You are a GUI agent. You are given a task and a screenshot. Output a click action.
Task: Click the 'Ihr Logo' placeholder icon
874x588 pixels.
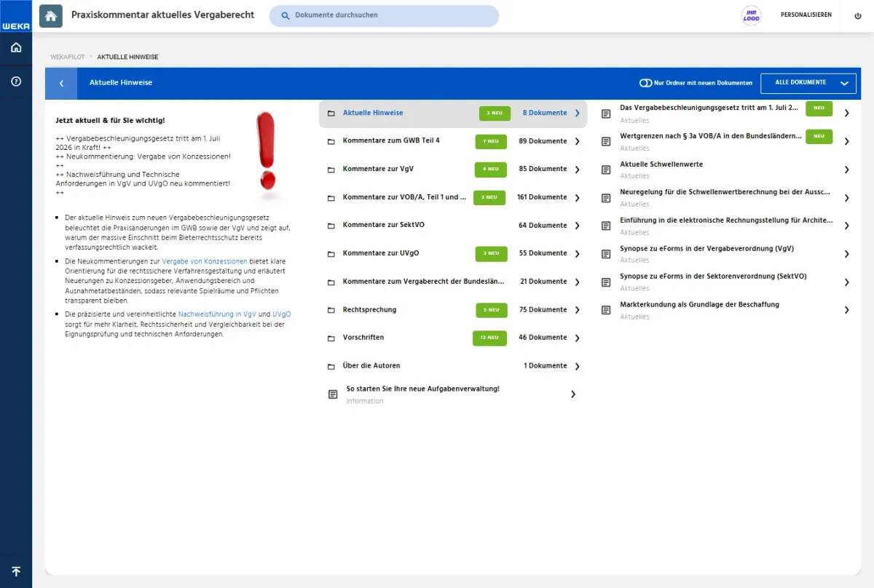(x=751, y=15)
